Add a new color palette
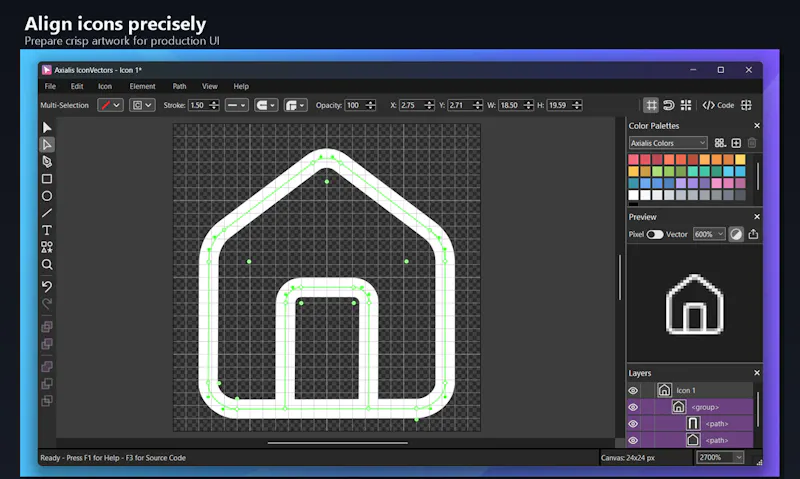Viewport: 800px width, 479px height. 736,143
